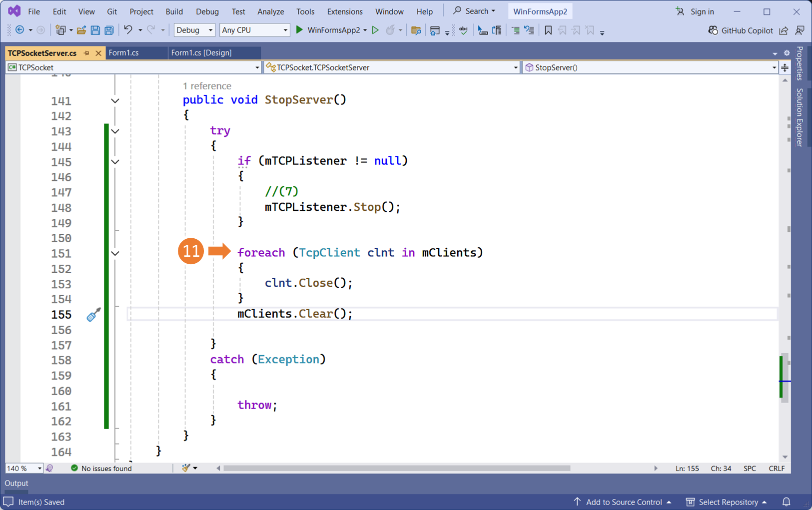This screenshot has height=510, width=812.
Task: Click the New Project icon
Action: 60,30
